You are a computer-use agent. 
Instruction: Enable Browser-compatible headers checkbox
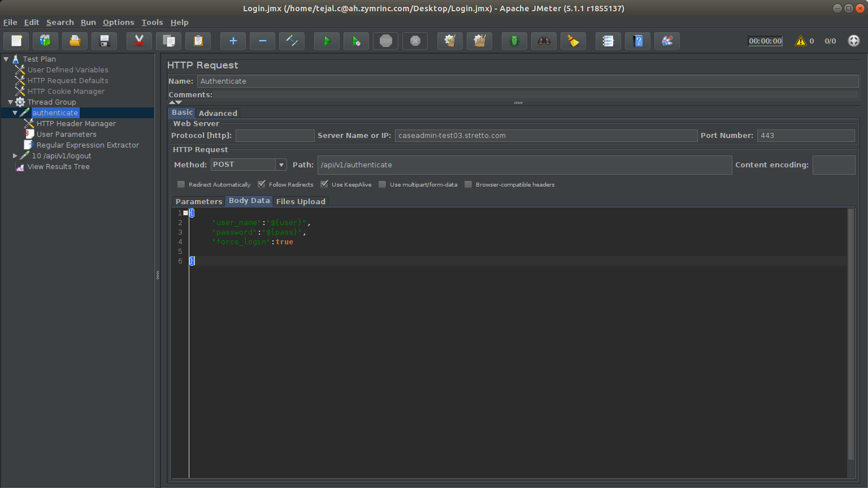point(468,184)
